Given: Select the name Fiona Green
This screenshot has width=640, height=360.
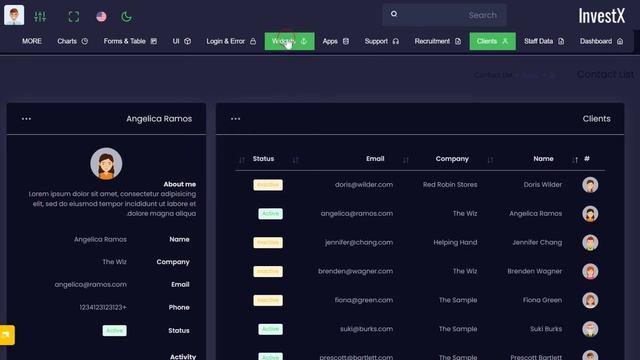Looking at the screenshot, I should [x=542, y=300].
